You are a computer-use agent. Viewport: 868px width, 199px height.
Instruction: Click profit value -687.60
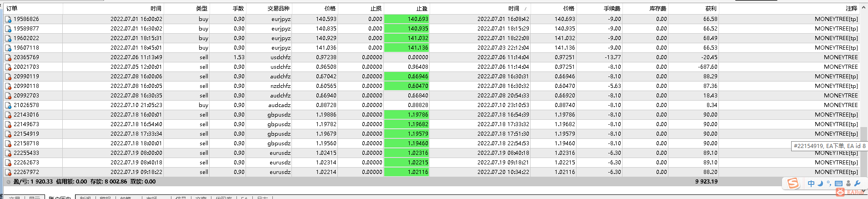coord(707,67)
